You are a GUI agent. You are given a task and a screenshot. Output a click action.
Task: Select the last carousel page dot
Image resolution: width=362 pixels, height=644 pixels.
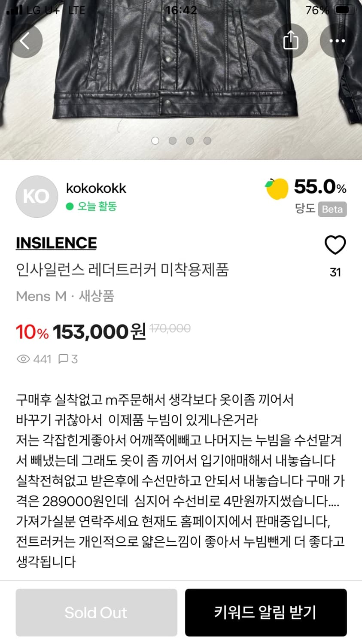[207, 140]
